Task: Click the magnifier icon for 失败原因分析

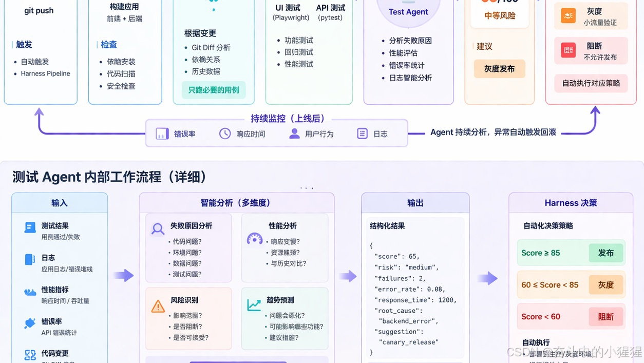Action: tap(158, 229)
